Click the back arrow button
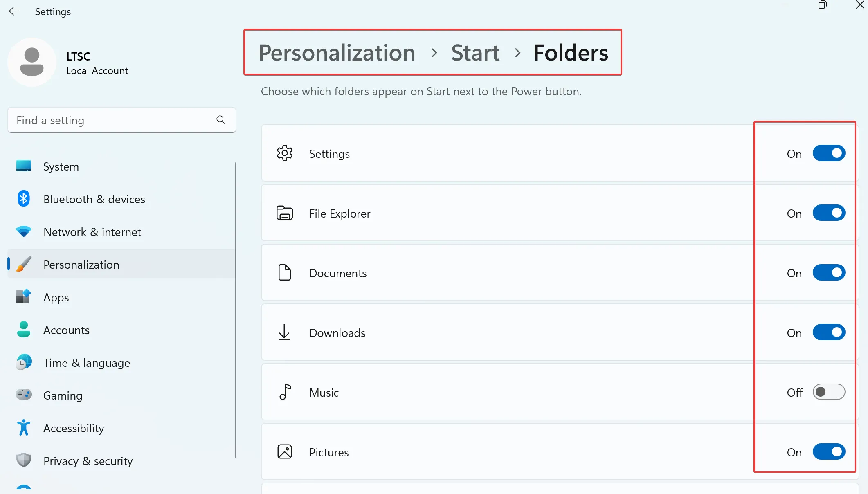 (x=14, y=11)
